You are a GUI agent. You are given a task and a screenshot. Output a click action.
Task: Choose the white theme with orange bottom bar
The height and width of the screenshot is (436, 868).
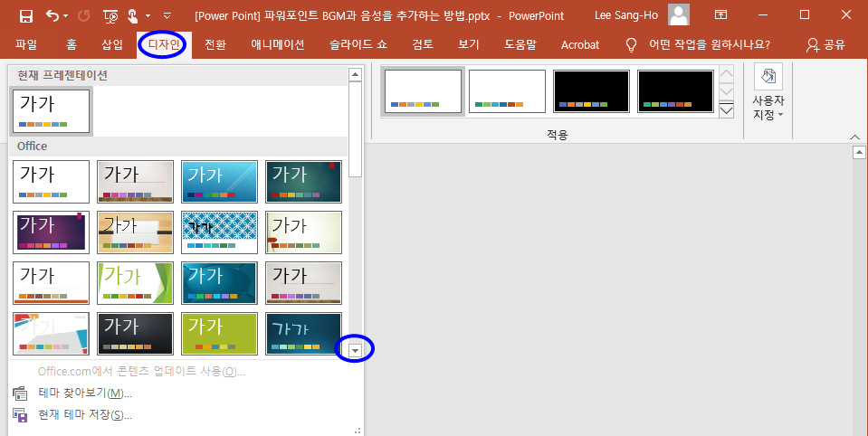pos(51,283)
